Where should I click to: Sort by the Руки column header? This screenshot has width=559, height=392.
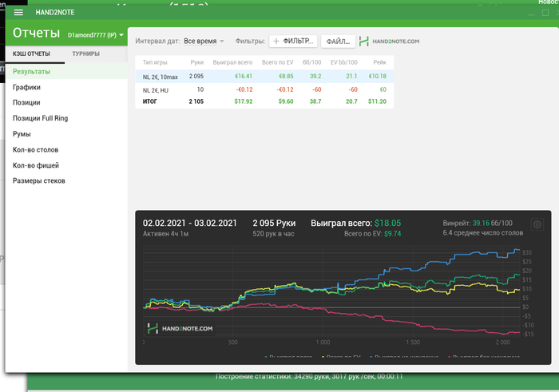196,62
